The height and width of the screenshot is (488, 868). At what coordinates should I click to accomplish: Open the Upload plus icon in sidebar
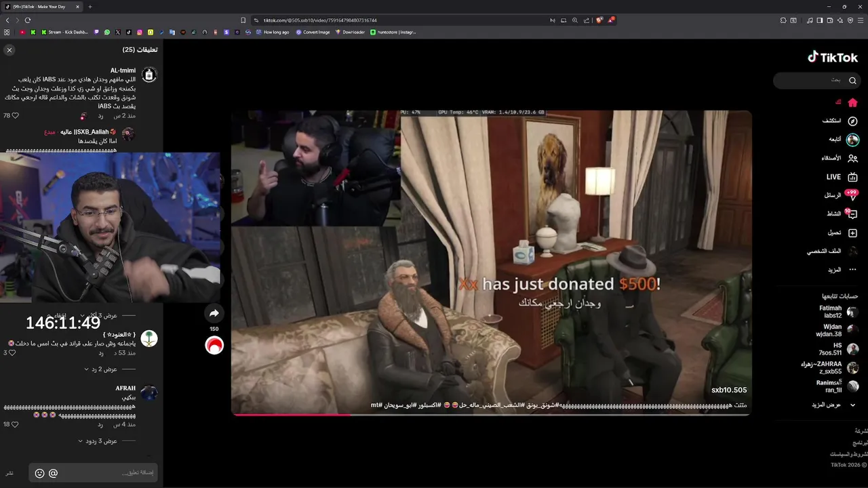[x=852, y=232]
